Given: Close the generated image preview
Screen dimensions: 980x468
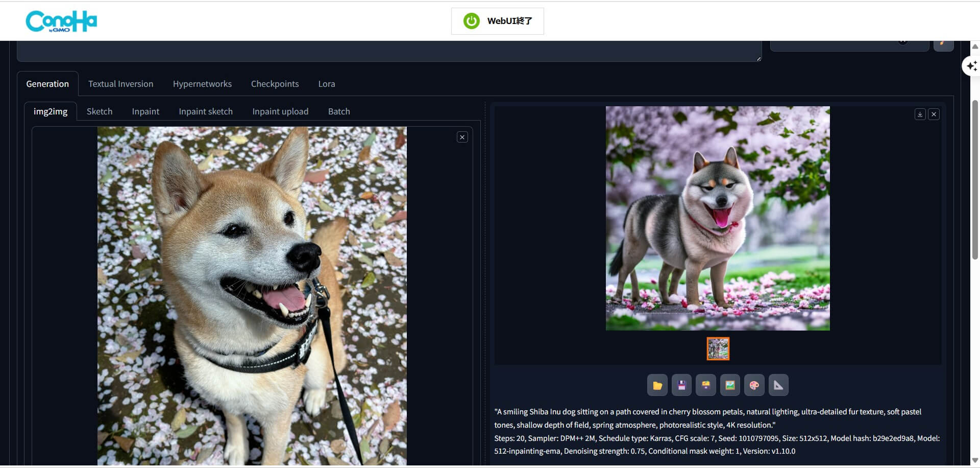Looking at the screenshot, I should [x=934, y=114].
